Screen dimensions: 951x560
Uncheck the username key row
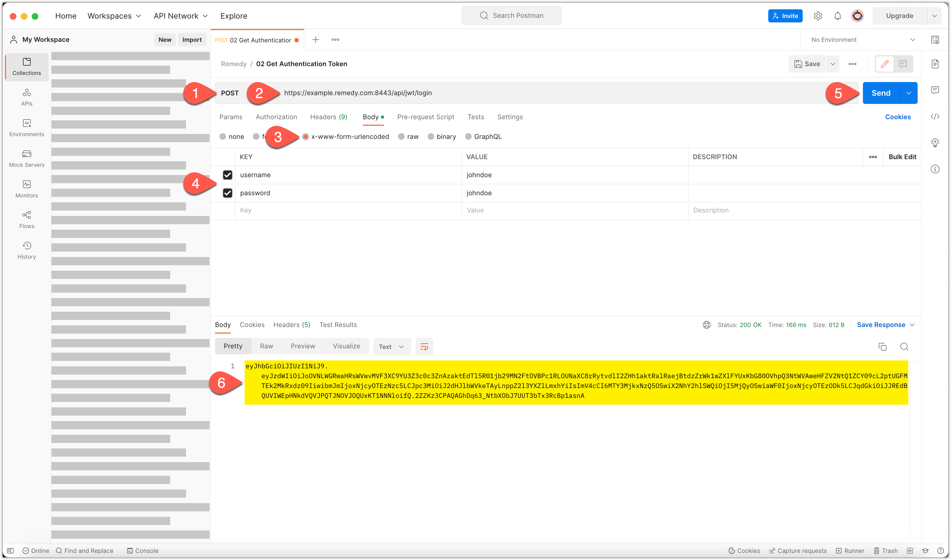pos(228,175)
